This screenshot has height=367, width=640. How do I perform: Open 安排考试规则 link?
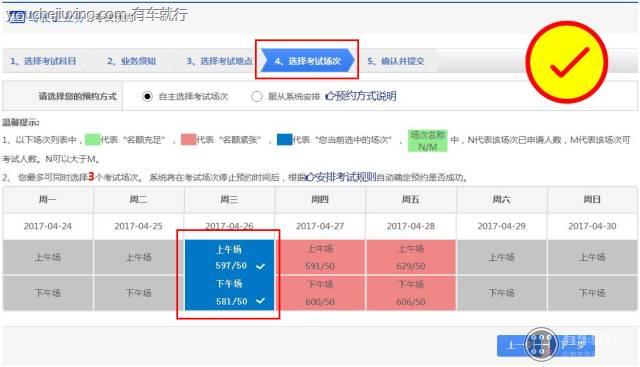[x=340, y=177]
